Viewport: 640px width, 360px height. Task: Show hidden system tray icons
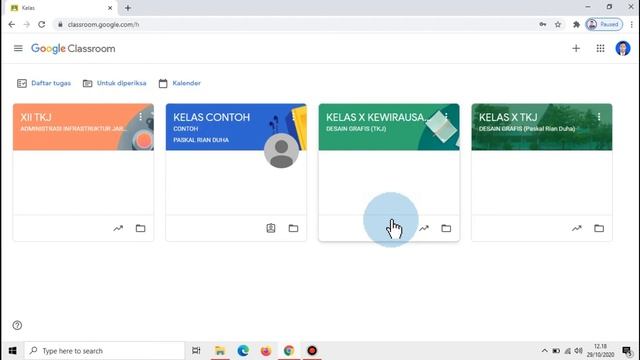(x=544, y=351)
